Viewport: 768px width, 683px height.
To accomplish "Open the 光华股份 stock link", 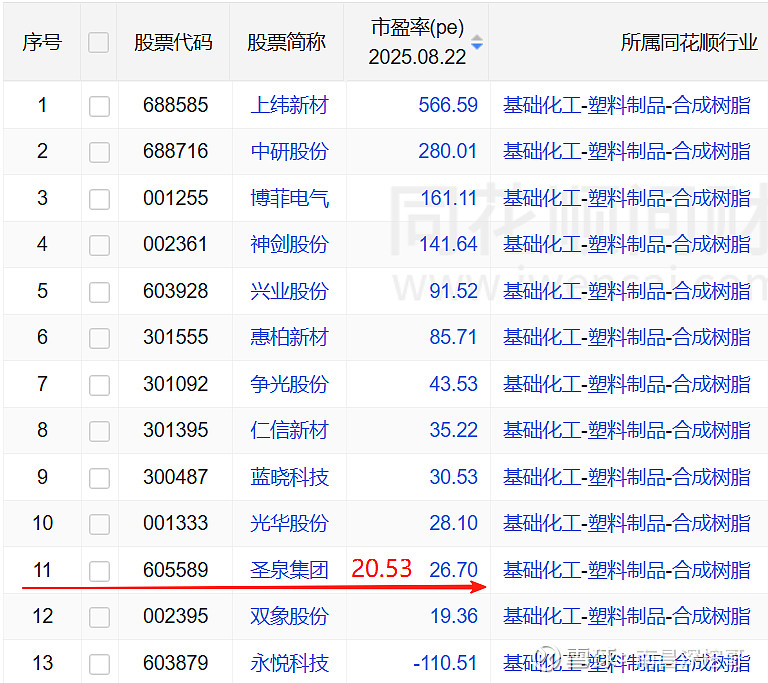I will click(x=289, y=523).
